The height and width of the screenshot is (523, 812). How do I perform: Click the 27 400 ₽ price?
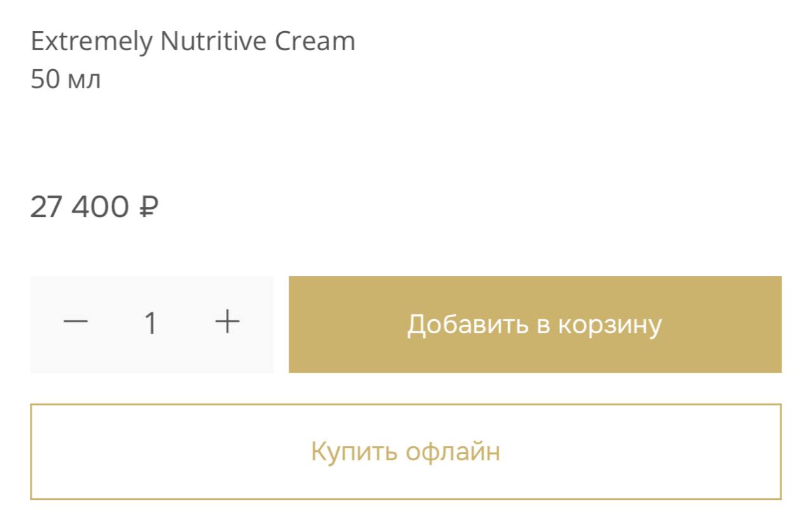point(94,208)
